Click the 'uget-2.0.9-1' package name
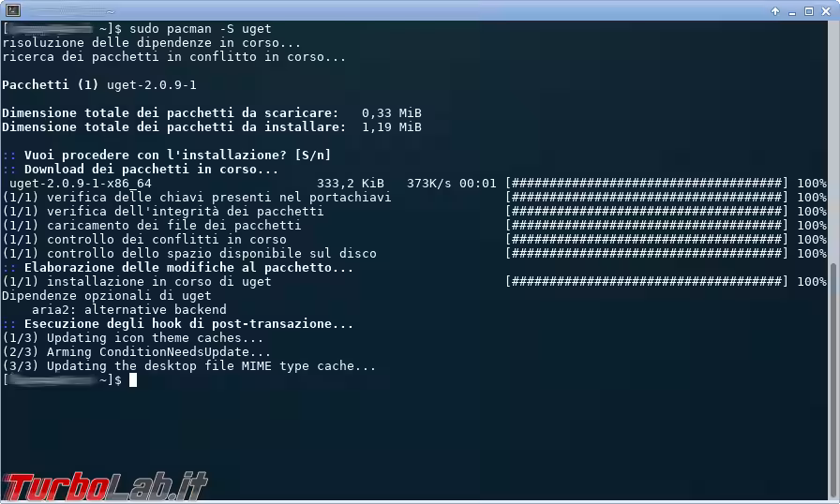This screenshot has width=840, height=504. [152, 85]
